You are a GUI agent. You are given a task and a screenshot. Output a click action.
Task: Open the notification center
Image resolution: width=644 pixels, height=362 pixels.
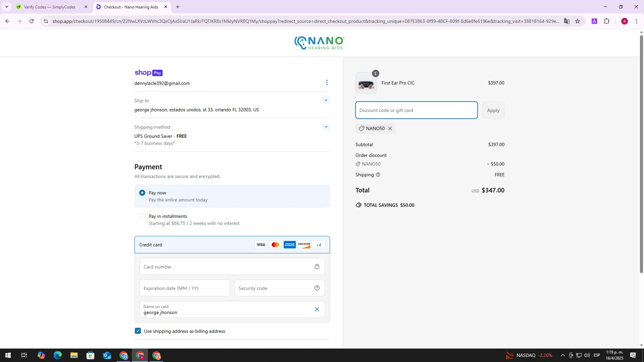tap(633, 355)
